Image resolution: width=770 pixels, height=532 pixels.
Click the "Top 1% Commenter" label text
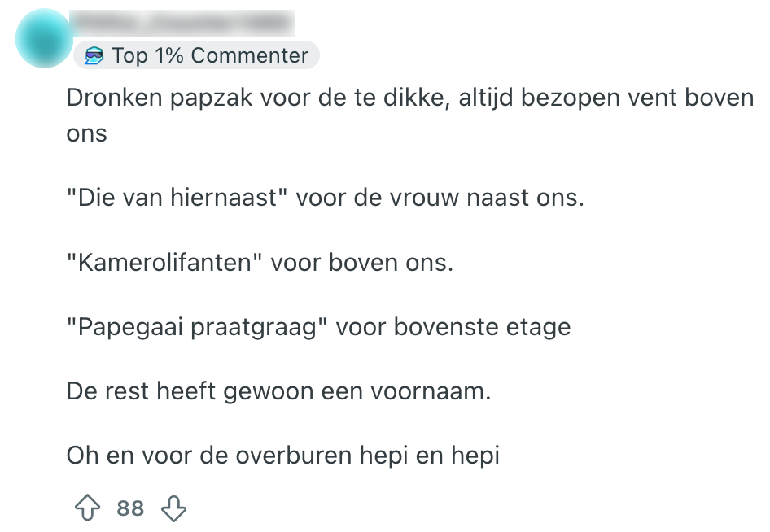coord(210,56)
